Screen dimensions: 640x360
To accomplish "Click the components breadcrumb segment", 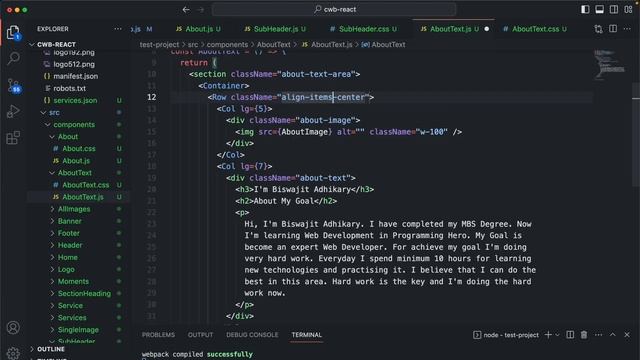I will [x=227, y=44].
